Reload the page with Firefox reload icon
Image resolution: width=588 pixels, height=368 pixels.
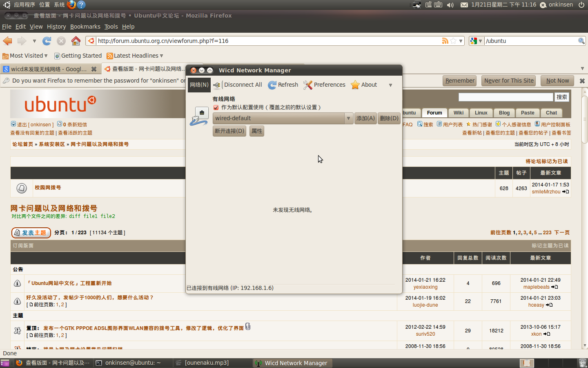[x=47, y=41]
